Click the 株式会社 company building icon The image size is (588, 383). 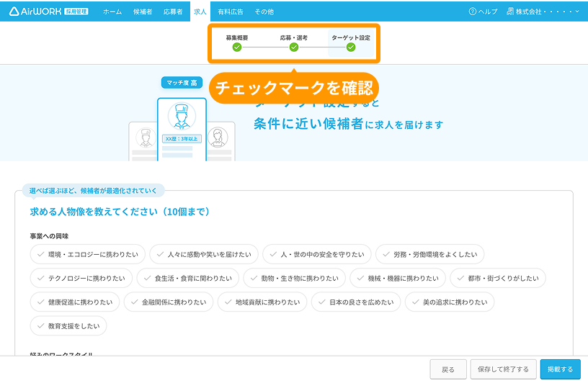pyautogui.click(x=510, y=12)
